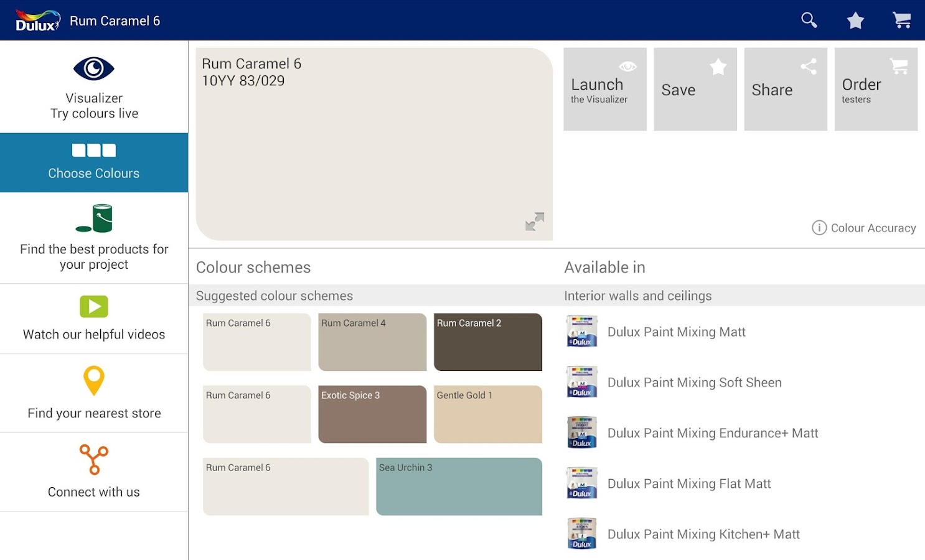Click the Connect with us network icon
Viewport: 925px width, 560px height.
[94, 460]
